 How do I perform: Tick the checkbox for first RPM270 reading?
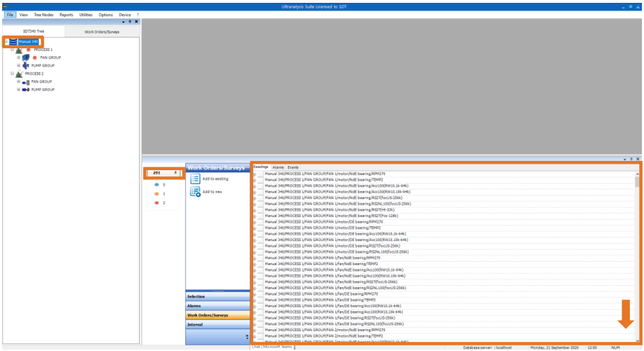click(260, 174)
